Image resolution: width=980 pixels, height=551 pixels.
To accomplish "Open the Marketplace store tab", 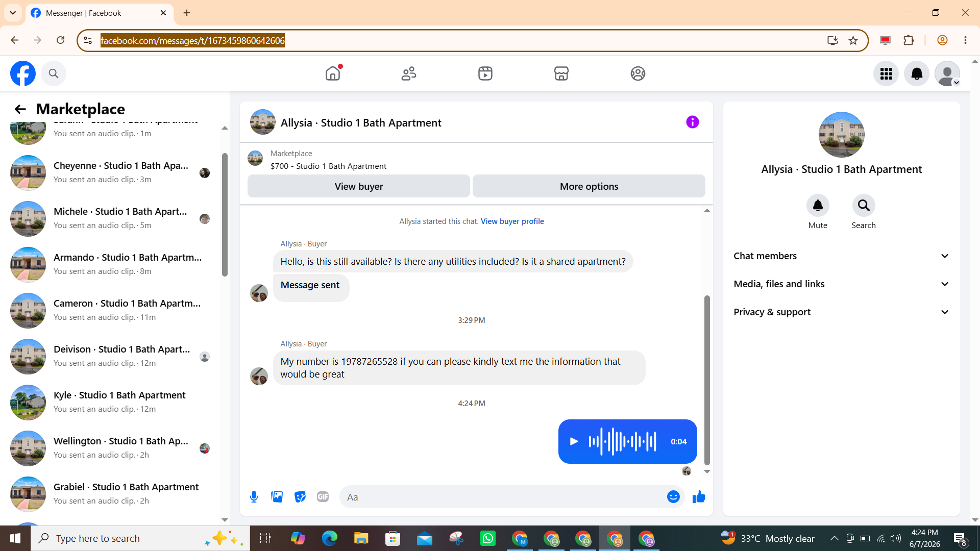I will (561, 73).
